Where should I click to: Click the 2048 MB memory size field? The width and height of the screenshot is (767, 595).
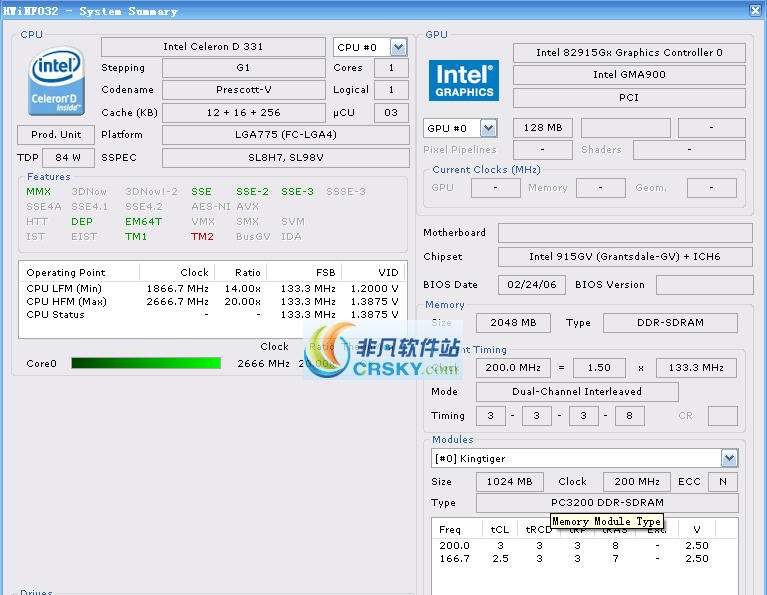pyautogui.click(x=512, y=323)
